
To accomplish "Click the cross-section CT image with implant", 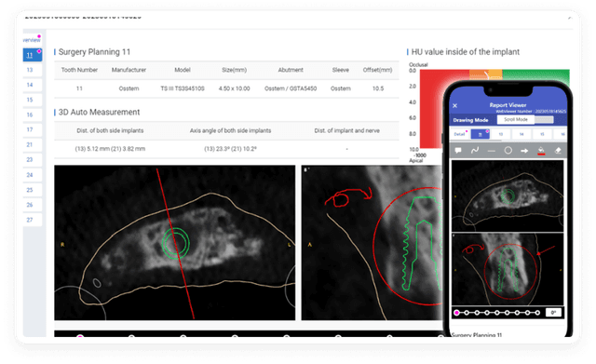I will (x=372, y=242).
